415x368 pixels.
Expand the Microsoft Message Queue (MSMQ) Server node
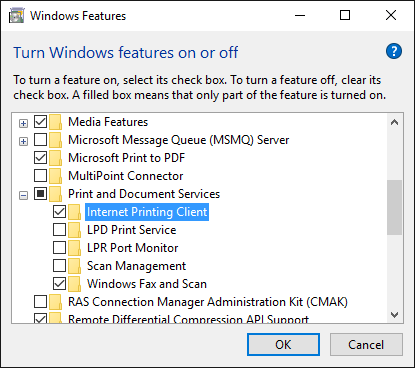pos(23,142)
